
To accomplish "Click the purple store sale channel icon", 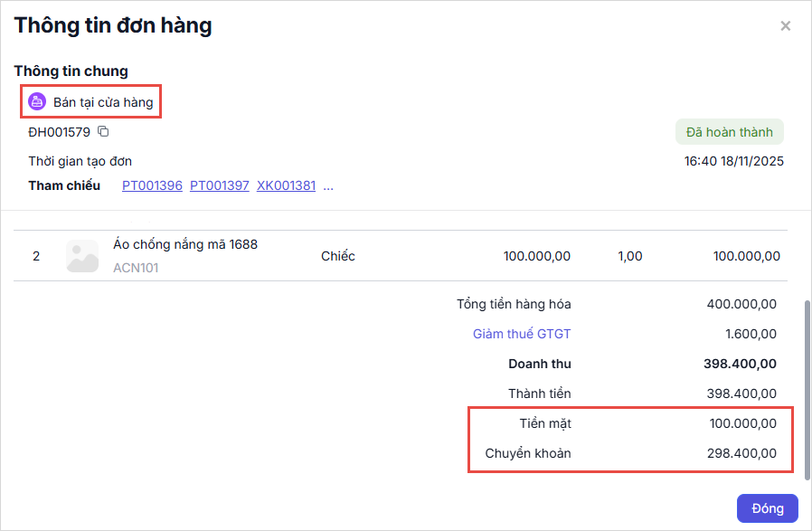I will coord(37,102).
